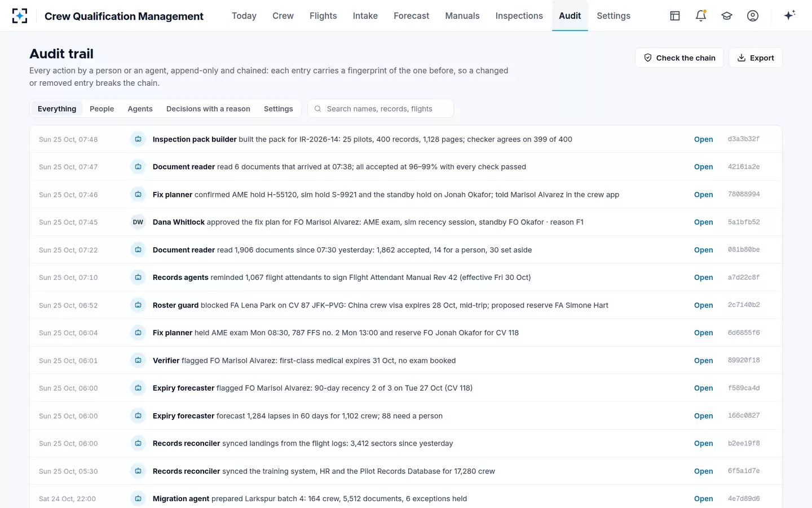Filter audit trail by People

click(102, 108)
